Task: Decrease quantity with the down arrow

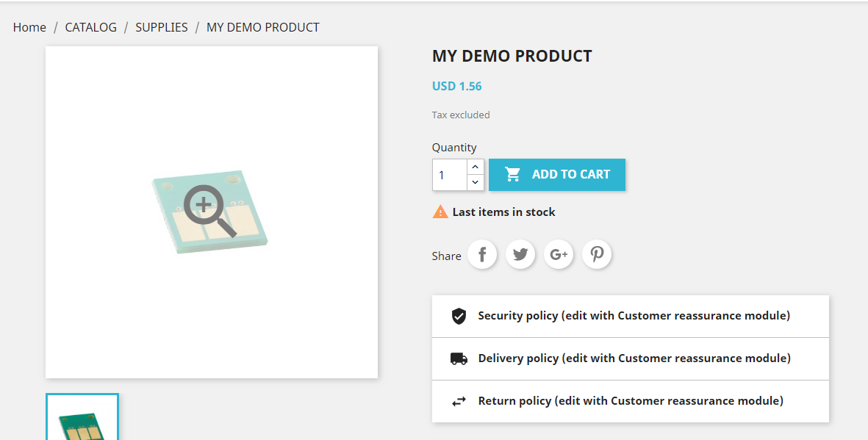Action: [476, 182]
